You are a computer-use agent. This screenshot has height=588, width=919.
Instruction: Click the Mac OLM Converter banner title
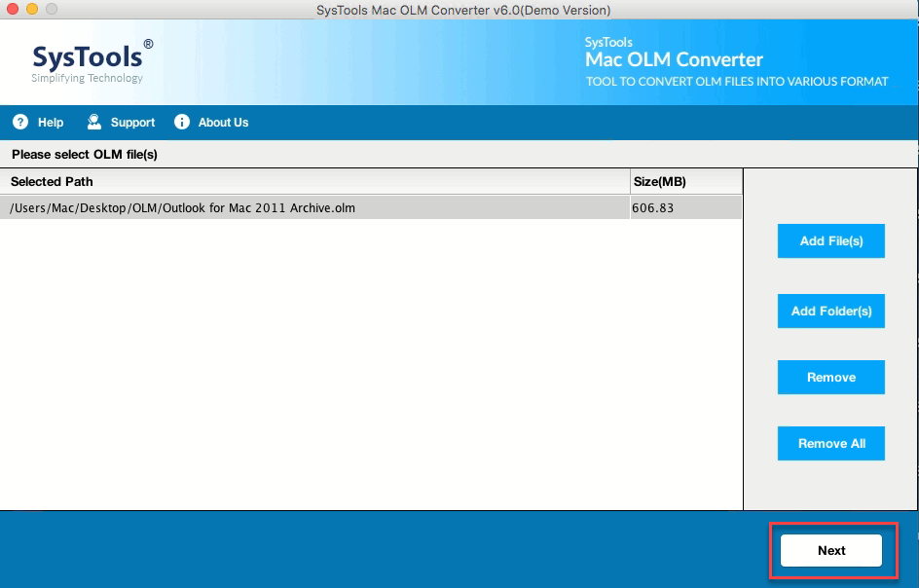tap(674, 59)
